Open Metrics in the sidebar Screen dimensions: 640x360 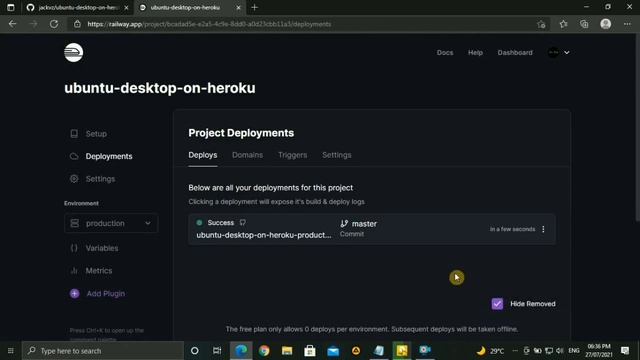[98, 271]
